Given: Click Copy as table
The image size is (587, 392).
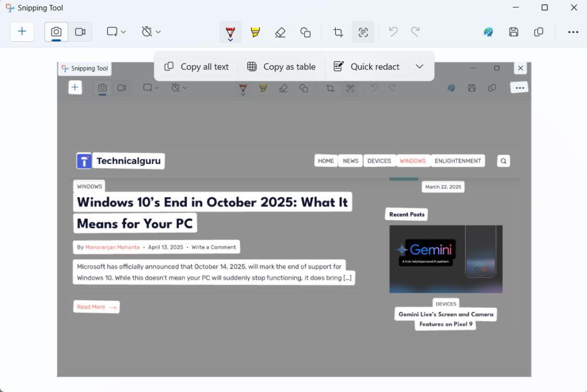Looking at the screenshot, I should tap(281, 66).
